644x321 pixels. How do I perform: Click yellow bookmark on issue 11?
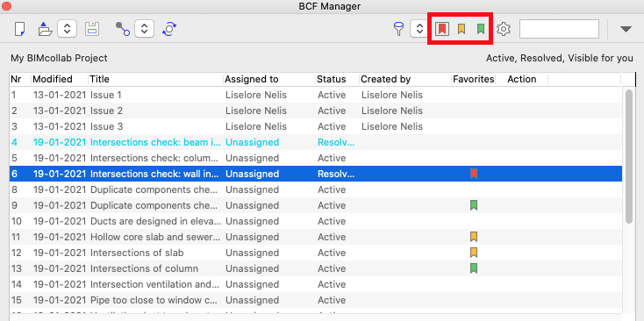click(x=474, y=237)
